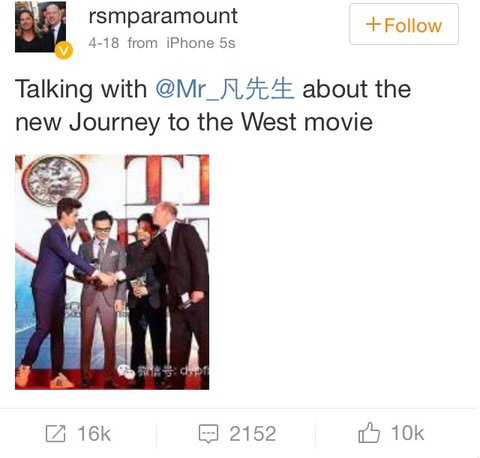The image size is (480, 458).
Task: Click the 'about the' text after mention
Action: [356, 89]
